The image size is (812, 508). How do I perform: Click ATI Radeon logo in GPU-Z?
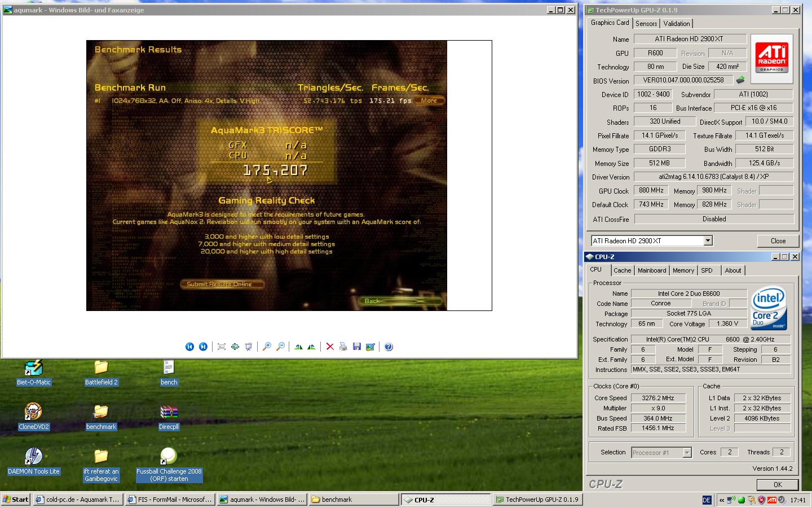pos(772,59)
